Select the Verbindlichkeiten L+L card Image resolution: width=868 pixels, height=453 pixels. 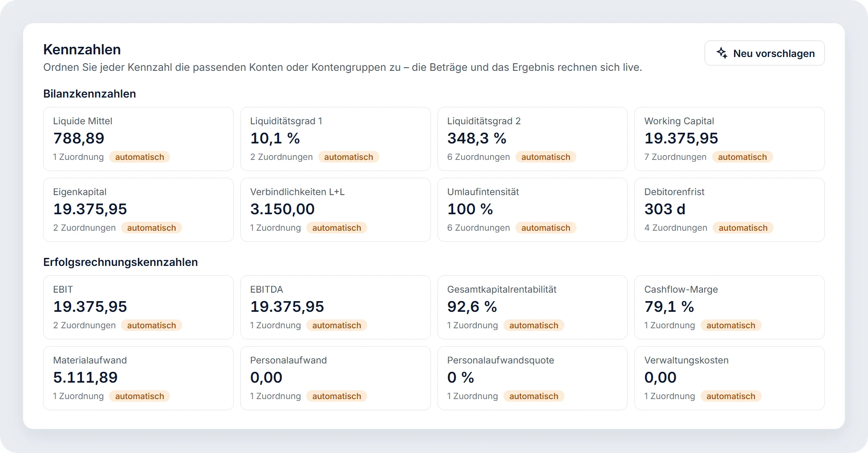336,210
